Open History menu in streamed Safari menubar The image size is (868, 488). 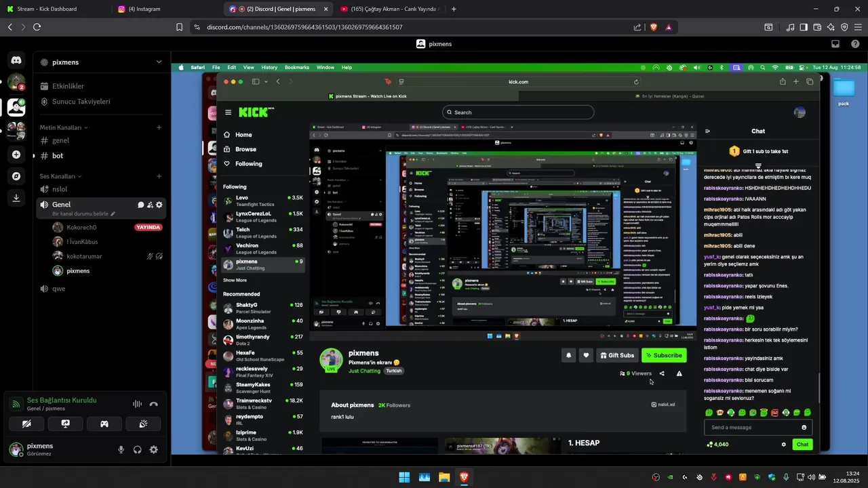point(269,68)
